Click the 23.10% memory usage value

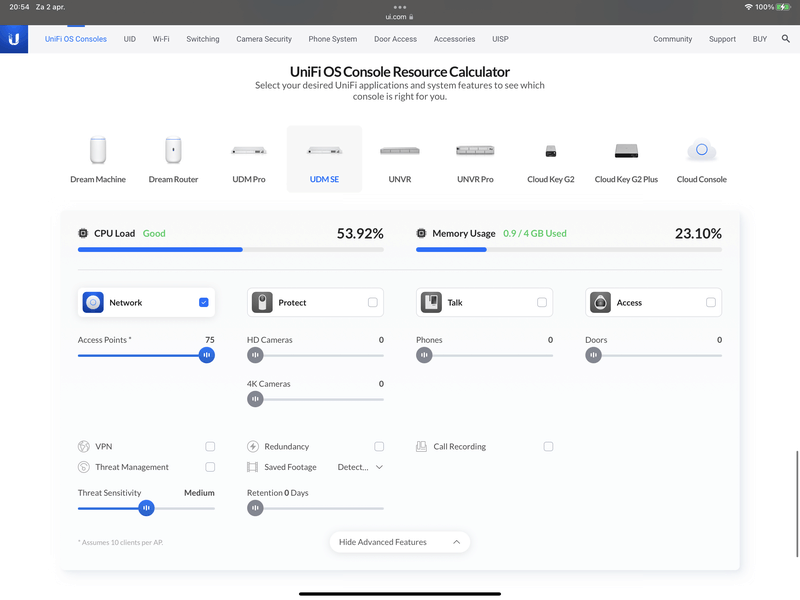(698, 234)
